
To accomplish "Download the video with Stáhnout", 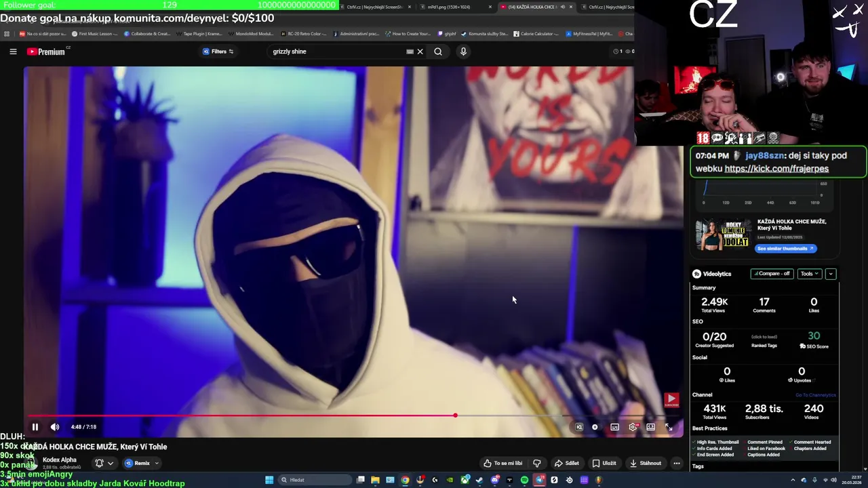I will (x=645, y=464).
